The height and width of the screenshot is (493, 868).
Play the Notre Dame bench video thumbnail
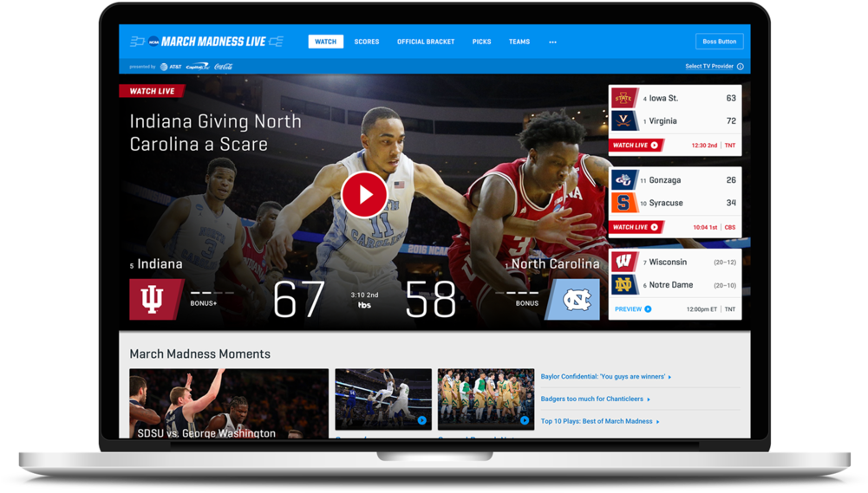486,399
